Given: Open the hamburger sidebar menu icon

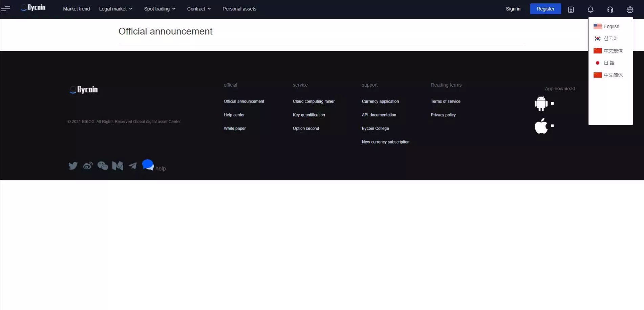Looking at the screenshot, I should click(x=5, y=9).
